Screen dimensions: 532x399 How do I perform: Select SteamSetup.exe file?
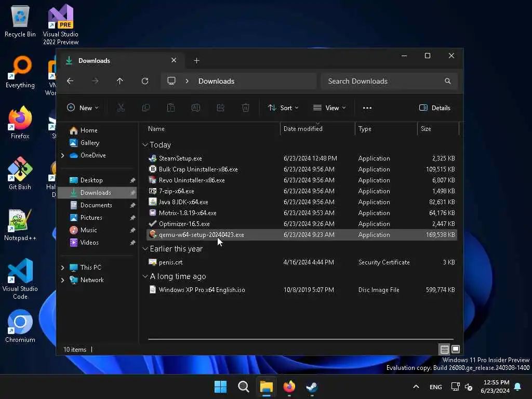302,158
